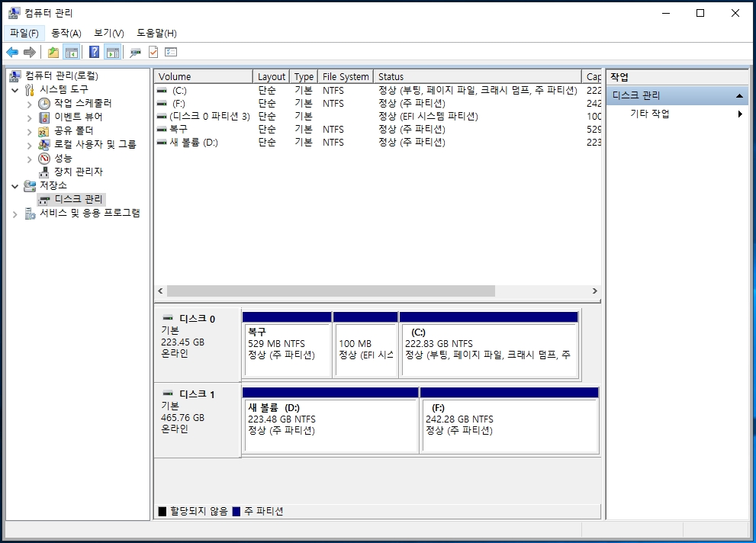Screen dimensions: 756x543
Task: Collapse the 저장소 tree node
Action: tap(15, 186)
